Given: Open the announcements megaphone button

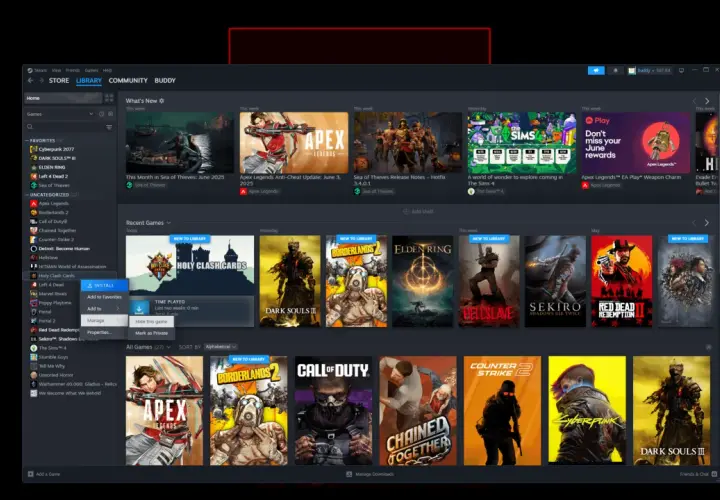Looking at the screenshot, I should [596, 70].
